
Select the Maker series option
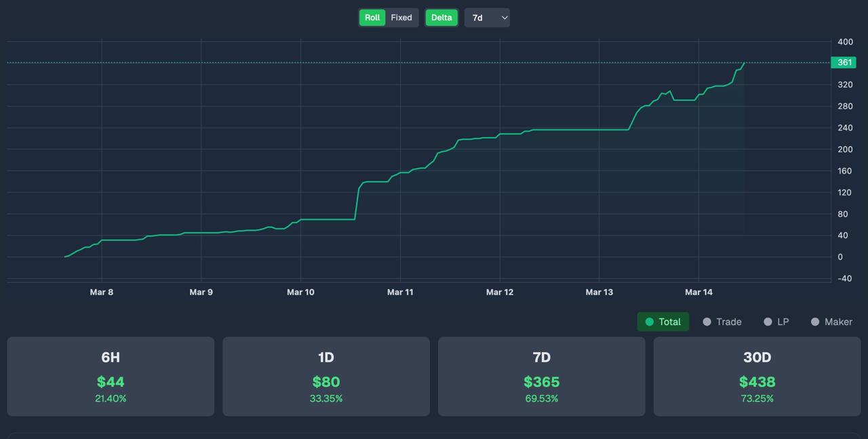832,322
